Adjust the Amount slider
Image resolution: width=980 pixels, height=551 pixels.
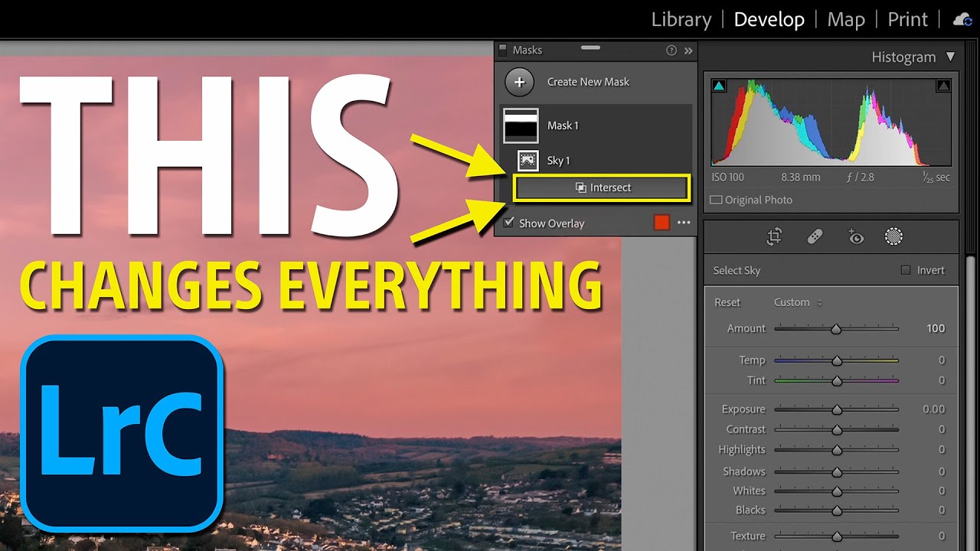point(837,328)
